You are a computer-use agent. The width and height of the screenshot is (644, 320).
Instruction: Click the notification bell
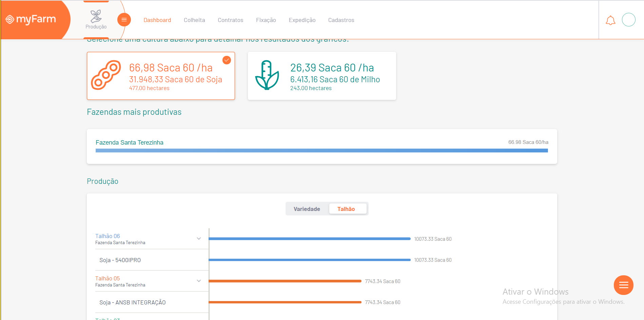click(x=611, y=20)
